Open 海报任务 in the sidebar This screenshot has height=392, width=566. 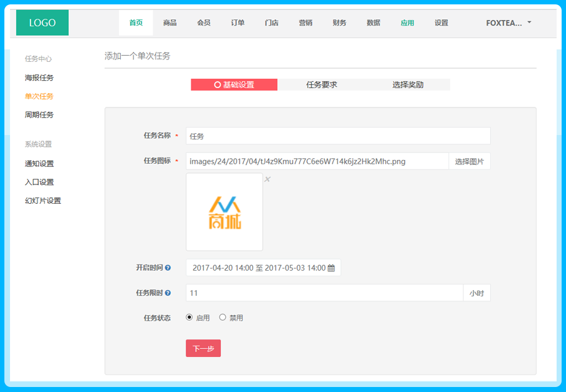[39, 78]
